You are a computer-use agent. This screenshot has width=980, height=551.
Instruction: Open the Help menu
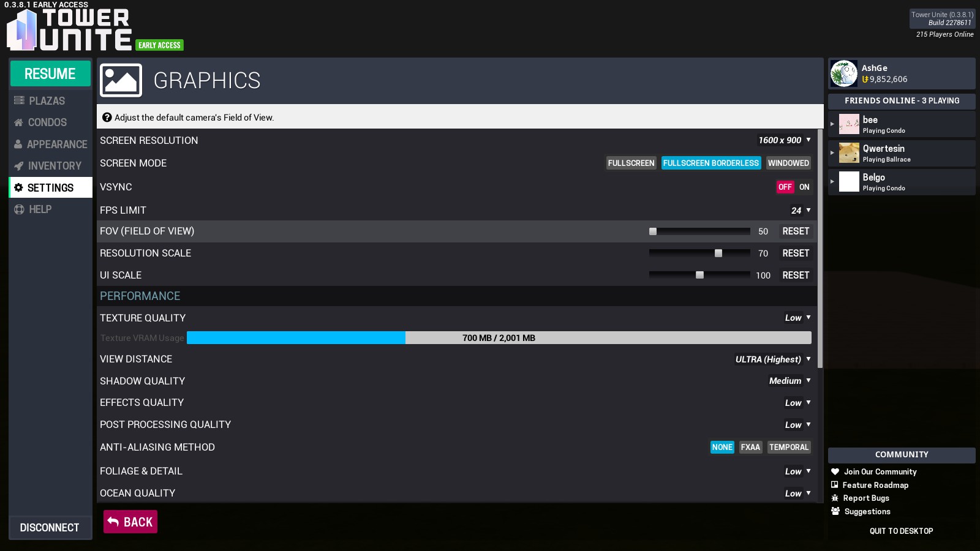click(50, 209)
